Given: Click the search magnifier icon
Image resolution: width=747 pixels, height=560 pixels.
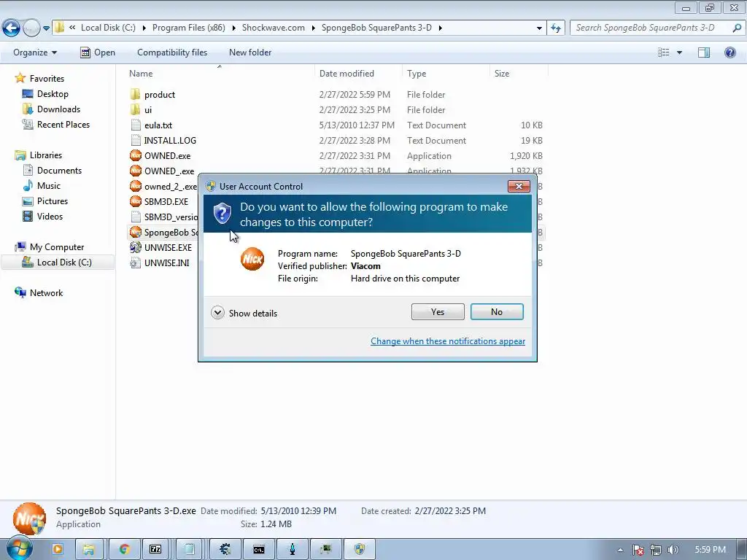Looking at the screenshot, I should pos(737,28).
